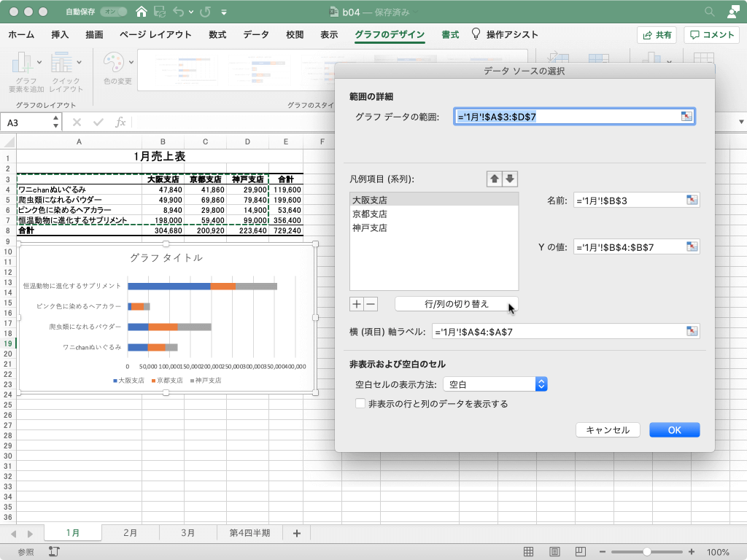Select 神戸支店 in series list
747x560 pixels.
click(x=434, y=227)
